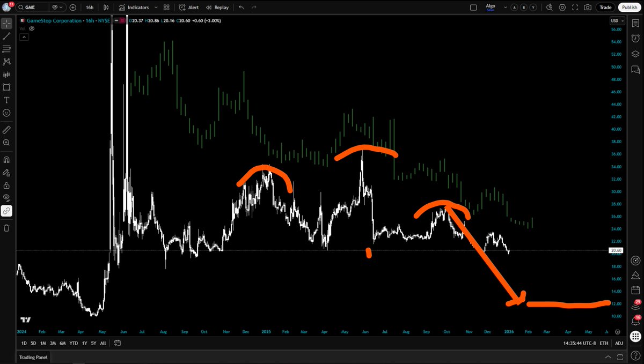The height and width of the screenshot is (364, 644).
Task: Select the YTD date range
Action: [74, 343]
